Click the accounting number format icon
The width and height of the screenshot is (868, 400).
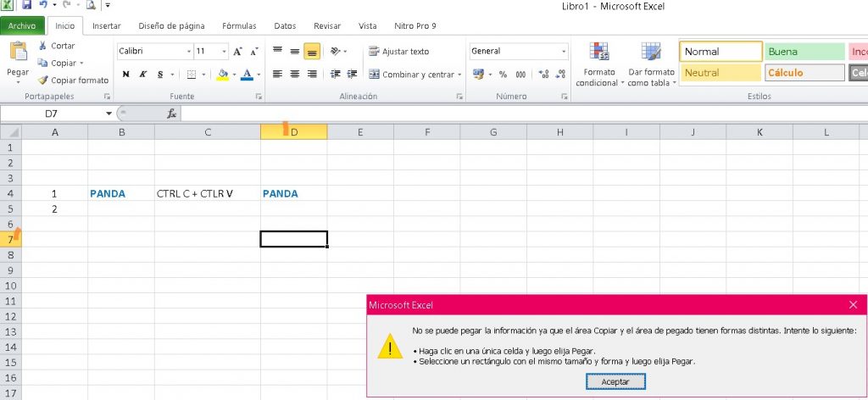coord(478,74)
